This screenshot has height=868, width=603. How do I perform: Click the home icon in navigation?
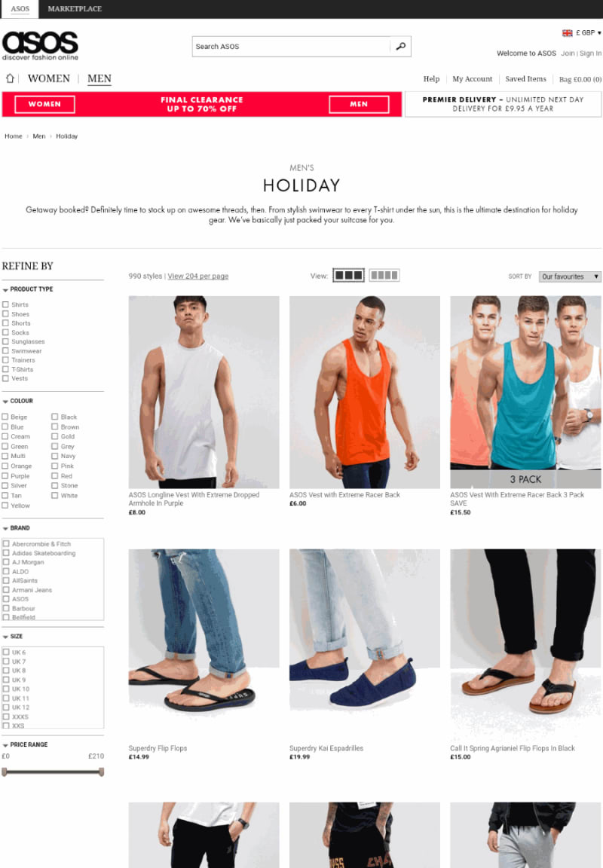click(x=10, y=78)
